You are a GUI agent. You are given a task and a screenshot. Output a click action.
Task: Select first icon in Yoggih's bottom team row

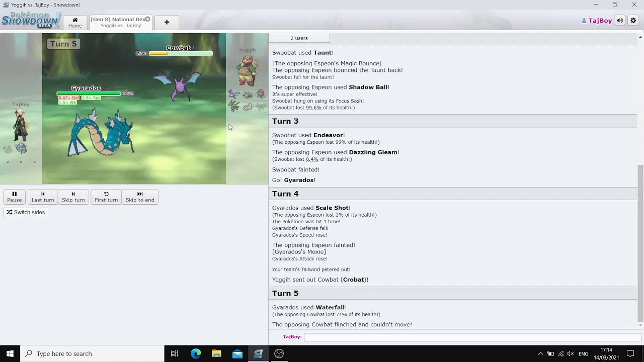click(234, 106)
